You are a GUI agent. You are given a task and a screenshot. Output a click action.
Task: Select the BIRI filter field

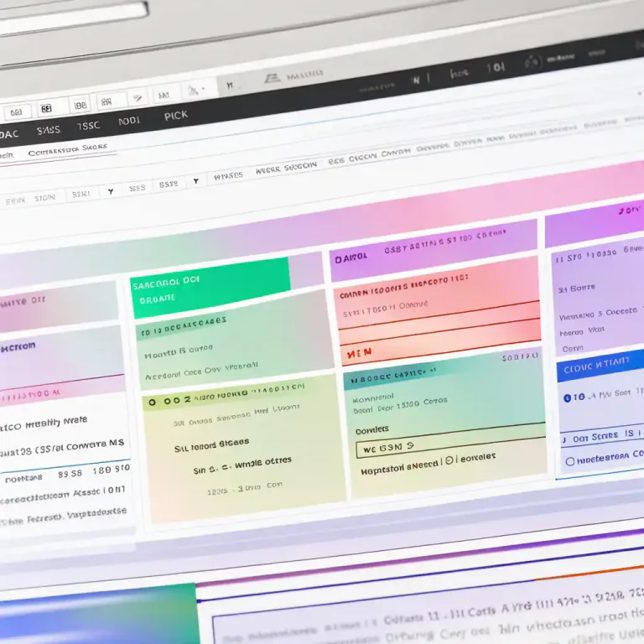(x=80, y=194)
